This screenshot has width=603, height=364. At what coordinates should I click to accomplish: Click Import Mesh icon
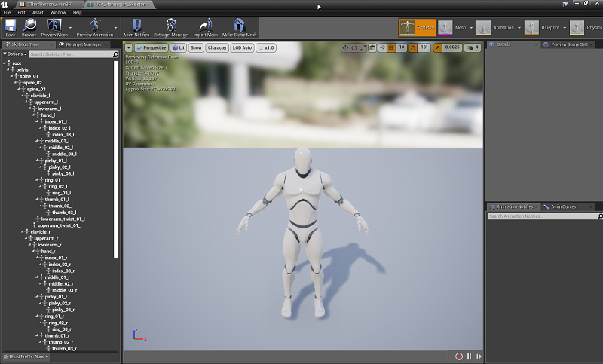205,26
